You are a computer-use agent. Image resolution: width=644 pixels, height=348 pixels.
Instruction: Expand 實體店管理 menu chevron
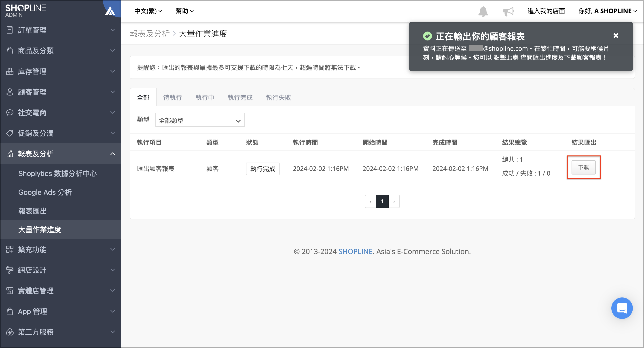(x=113, y=291)
